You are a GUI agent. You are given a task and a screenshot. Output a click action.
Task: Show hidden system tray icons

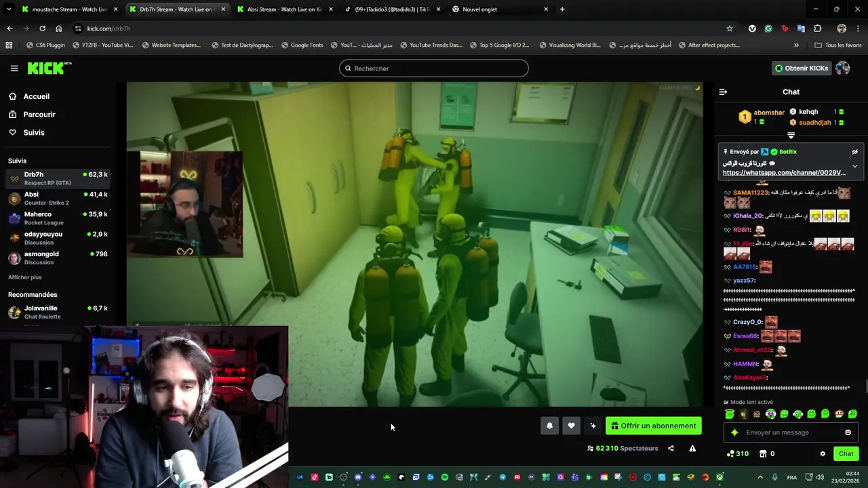[x=759, y=477]
